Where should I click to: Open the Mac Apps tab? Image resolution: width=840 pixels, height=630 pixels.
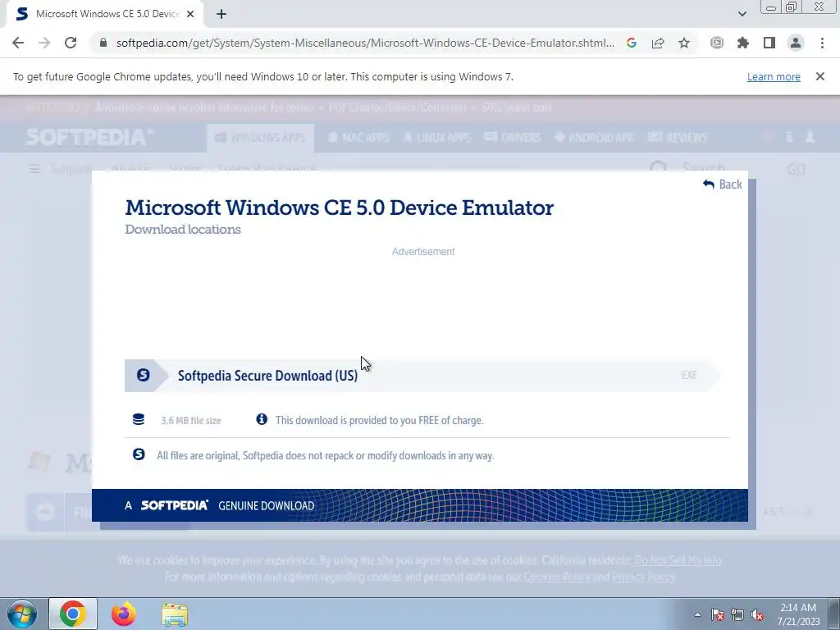pyautogui.click(x=358, y=138)
